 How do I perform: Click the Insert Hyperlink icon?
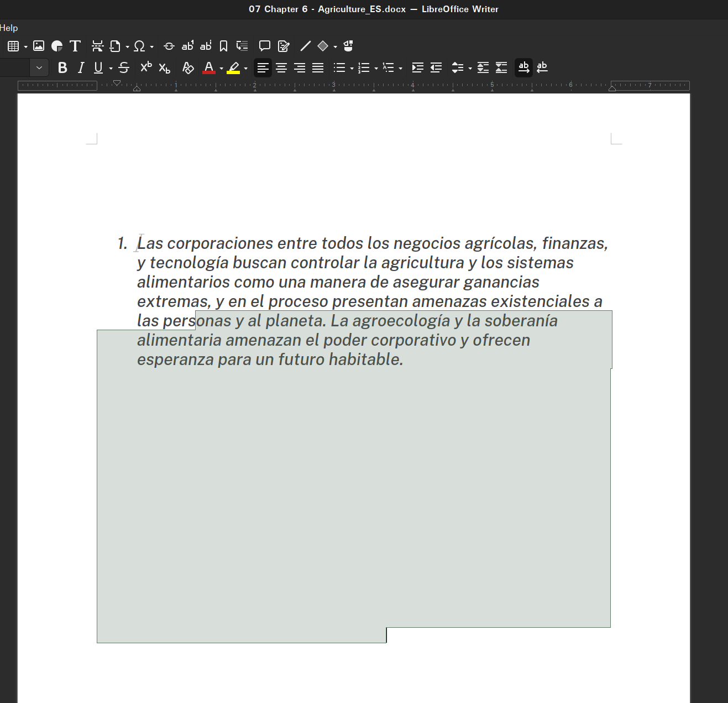click(x=169, y=46)
